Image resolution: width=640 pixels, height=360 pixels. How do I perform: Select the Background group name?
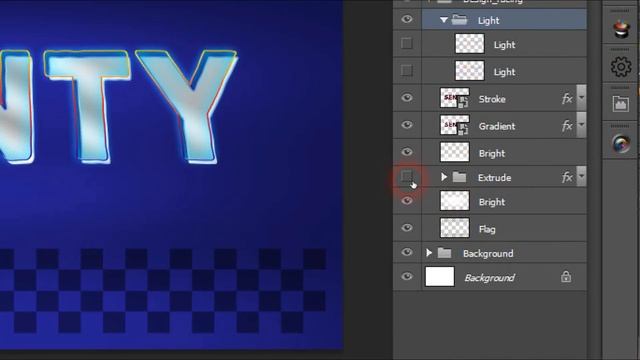(x=488, y=253)
